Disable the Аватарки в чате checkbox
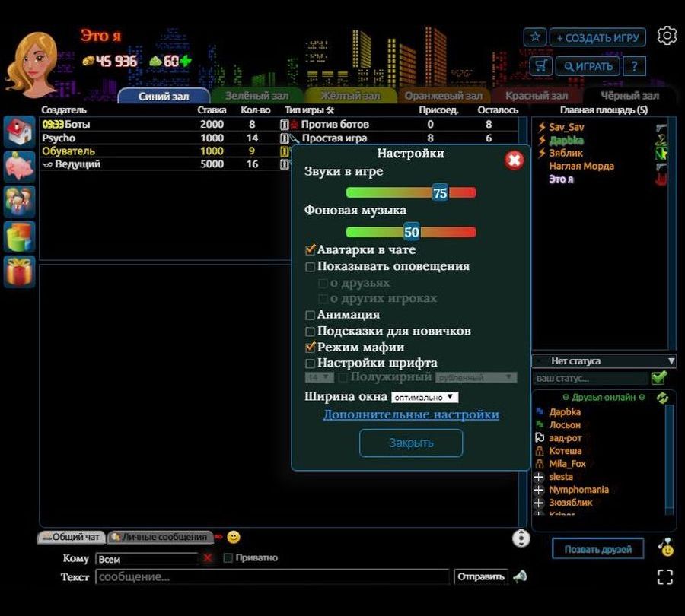Screen dimensions: 685x616 pyautogui.click(x=311, y=249)
